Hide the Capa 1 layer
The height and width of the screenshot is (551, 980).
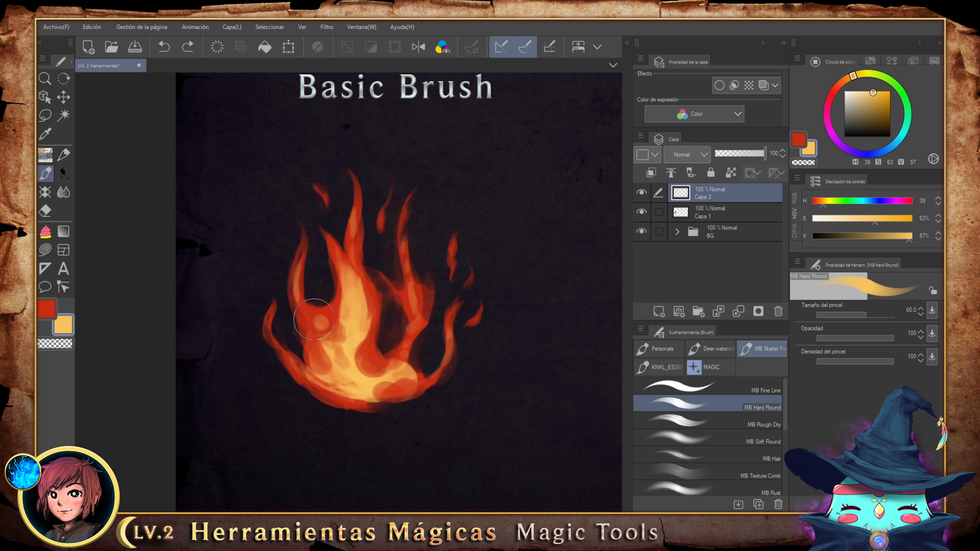(x=642, y=212)
